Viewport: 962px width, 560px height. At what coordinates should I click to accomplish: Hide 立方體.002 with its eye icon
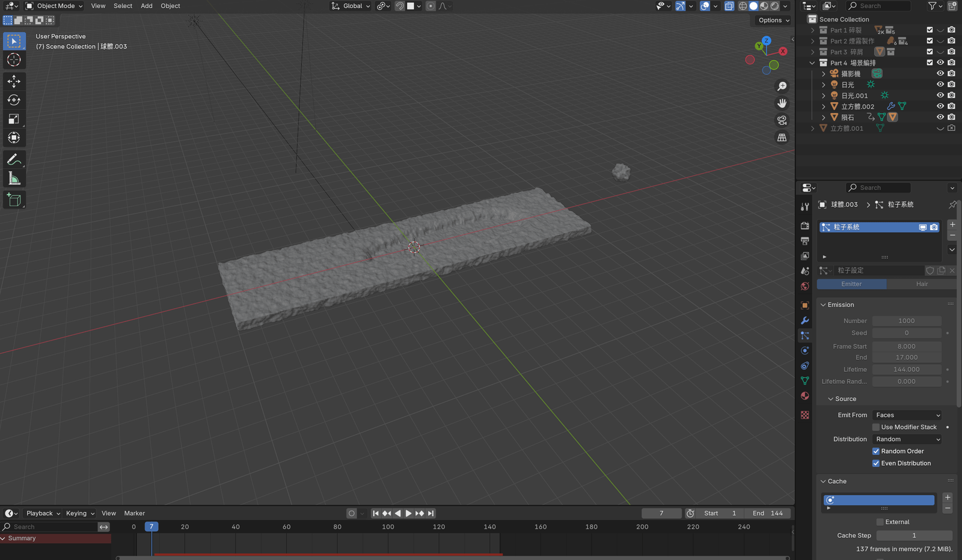[940, 106]
